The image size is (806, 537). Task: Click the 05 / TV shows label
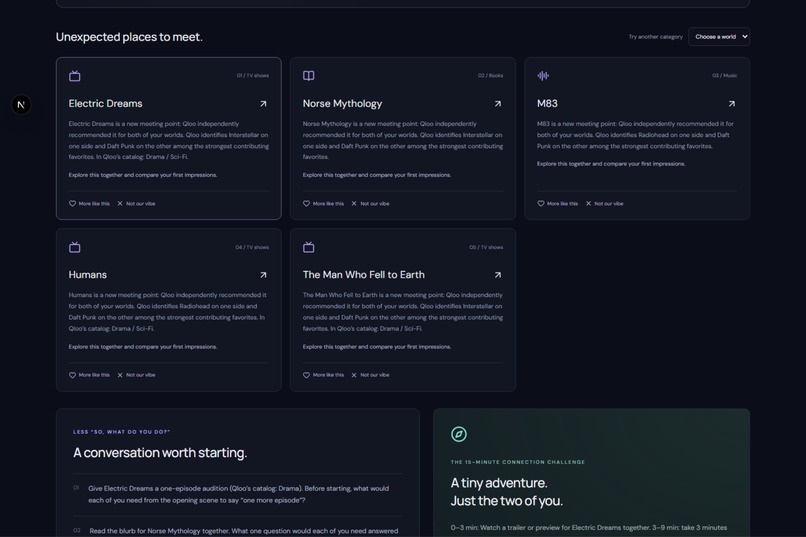pos(486,247)
